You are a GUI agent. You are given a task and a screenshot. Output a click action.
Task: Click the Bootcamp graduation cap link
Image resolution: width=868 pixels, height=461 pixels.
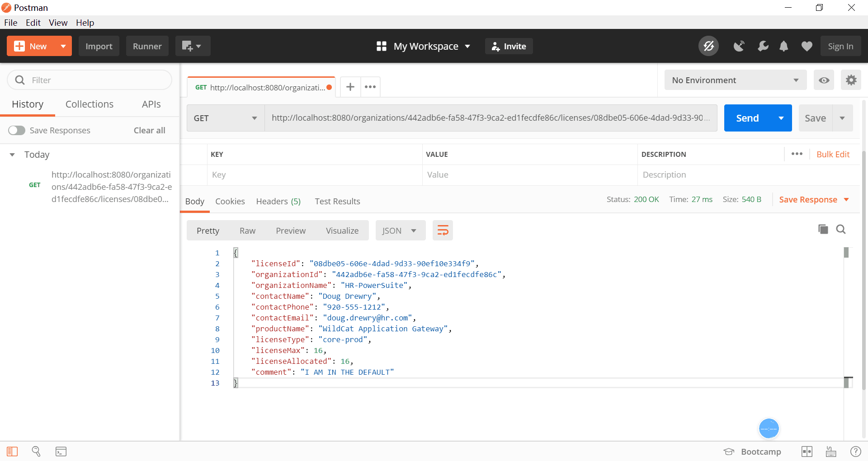[x=752, y=452]
